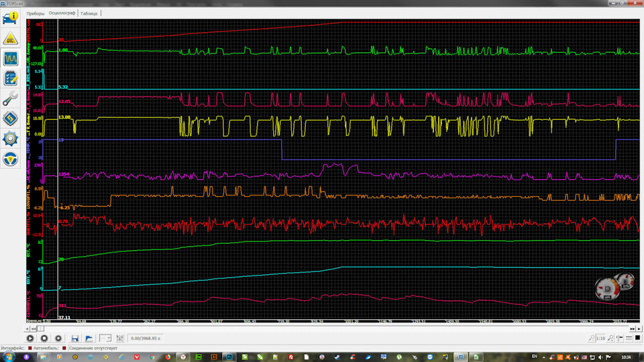Launch Google Chrome from the taskbar
Screen dimensions: 644x362
coord(152,357)
